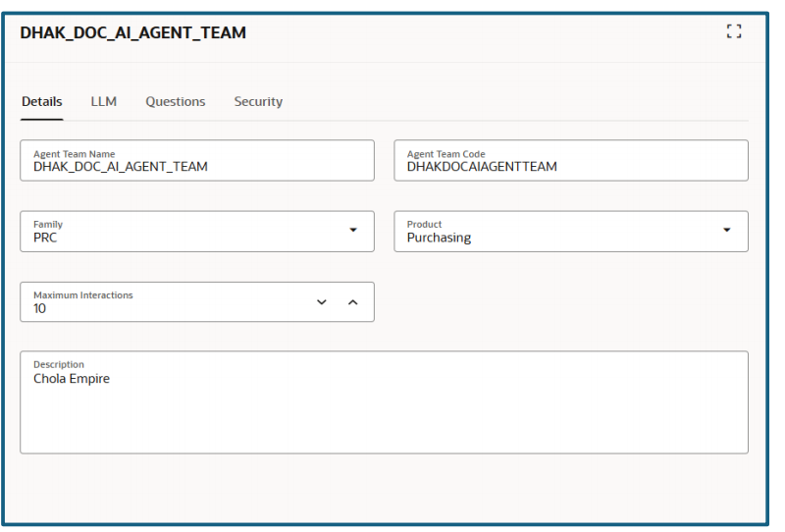Click the empty area of the Description box
Image resolution: width=785 pixels, height=532 pixels.
tap(383, 422)
